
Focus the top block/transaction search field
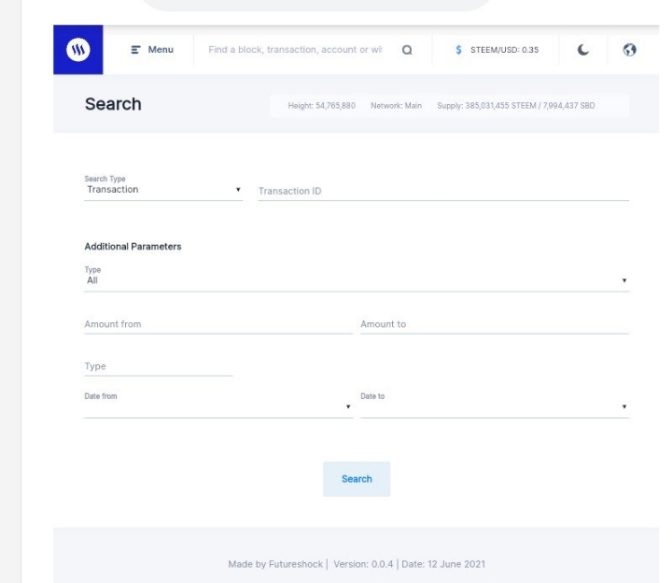tap(295, 50)
